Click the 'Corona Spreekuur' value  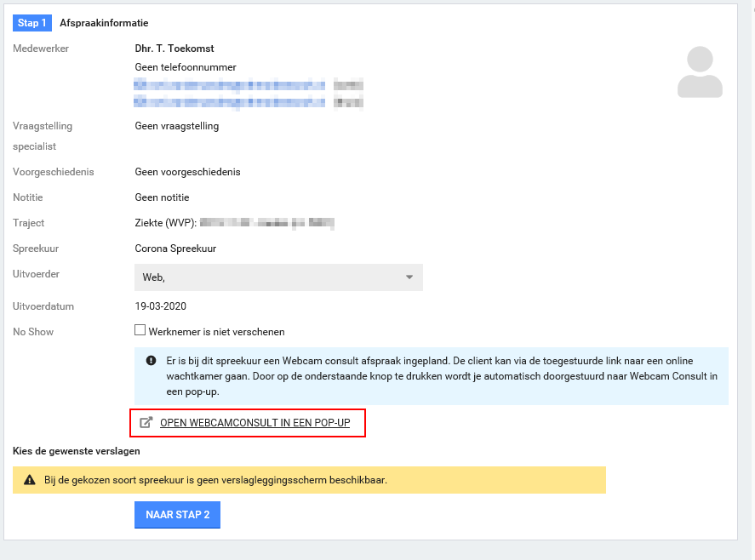pos(175,249)
